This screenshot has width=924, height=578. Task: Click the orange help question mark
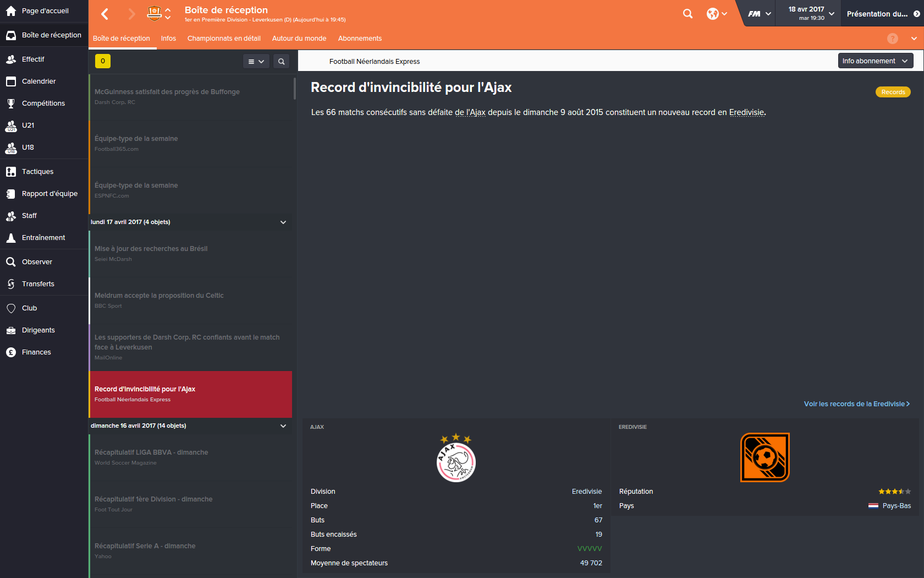click(x=893, y=39)
